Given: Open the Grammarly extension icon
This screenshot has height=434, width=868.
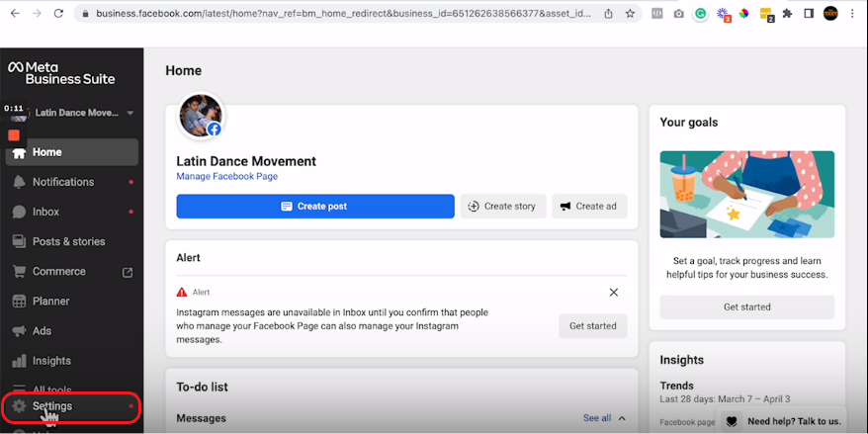Looking at the screenshot, I should pyautogui.click(x=701, y=14).
